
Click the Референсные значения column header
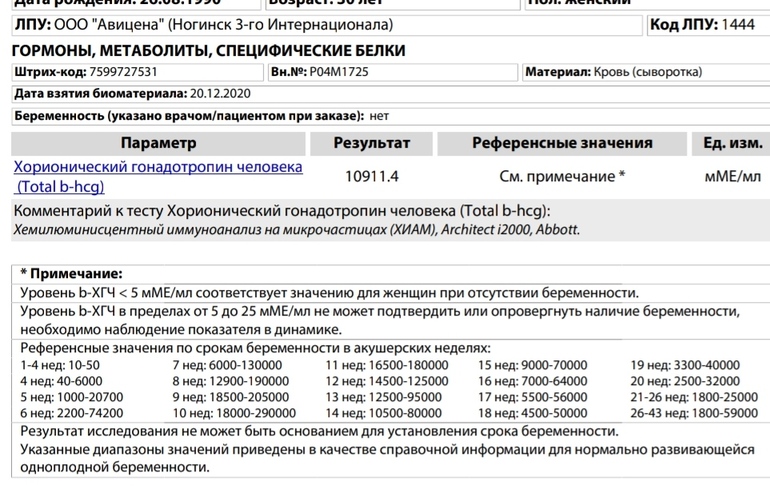562,143
